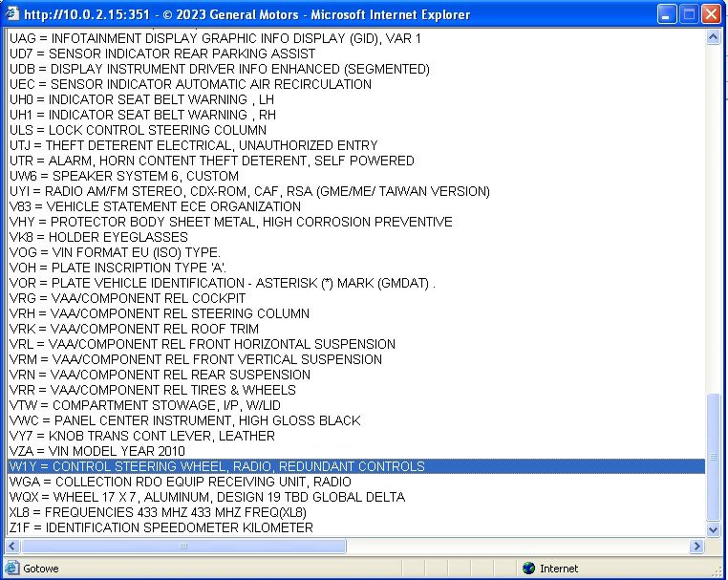Image resolution: width=728 pixels, height=580 pixels.
Task: Select the UAG infotainment display entry
Action: pos(215,38)
